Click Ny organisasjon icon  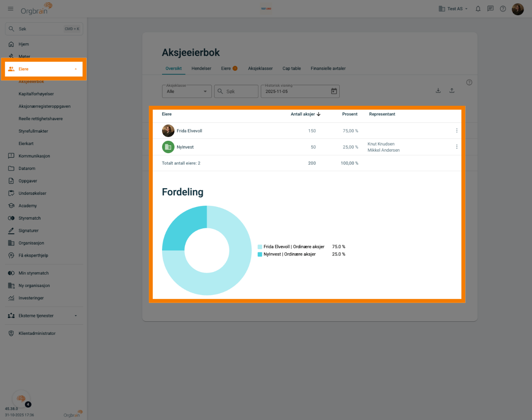click(11, 285)
